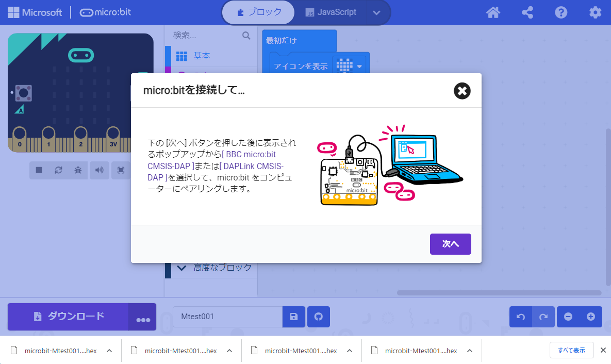
Task: Open options chevron for third hex download
Action: point(350,351)
